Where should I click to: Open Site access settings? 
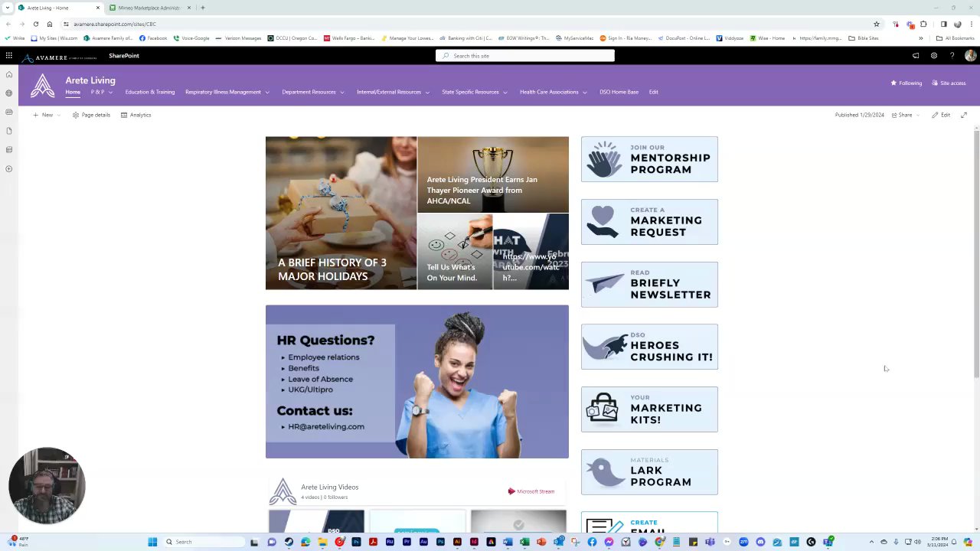[949, 83]
